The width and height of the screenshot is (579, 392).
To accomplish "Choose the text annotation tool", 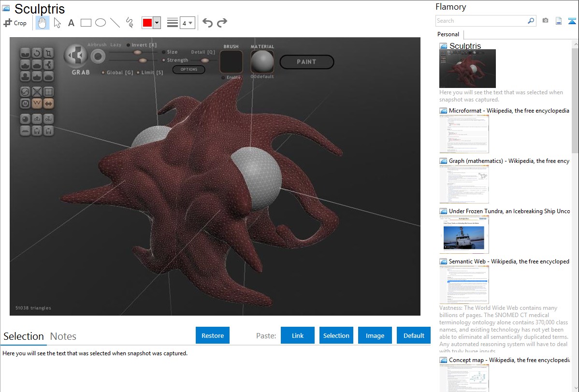I will point(71,23).
